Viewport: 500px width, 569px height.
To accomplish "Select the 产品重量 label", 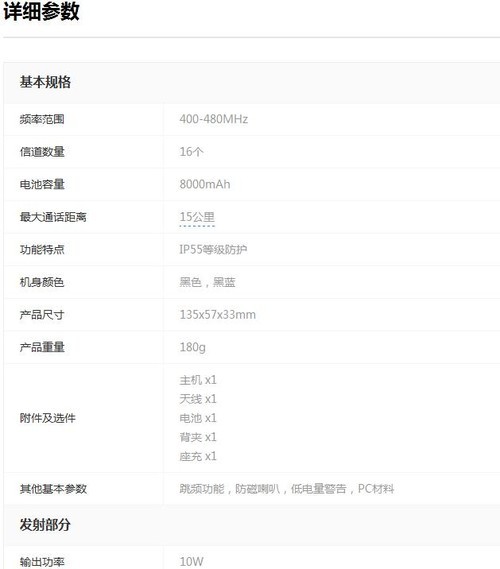I will (x=42, y=347).
